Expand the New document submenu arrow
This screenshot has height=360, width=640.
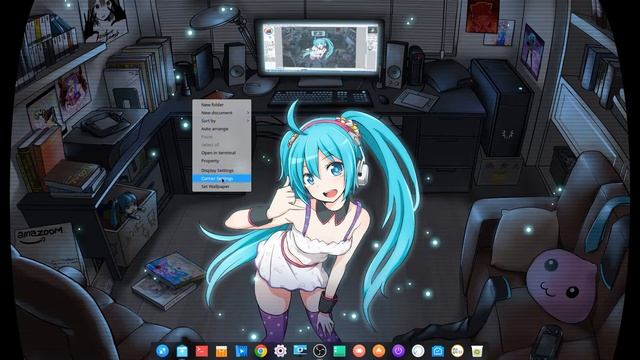[x=248, y=113]
